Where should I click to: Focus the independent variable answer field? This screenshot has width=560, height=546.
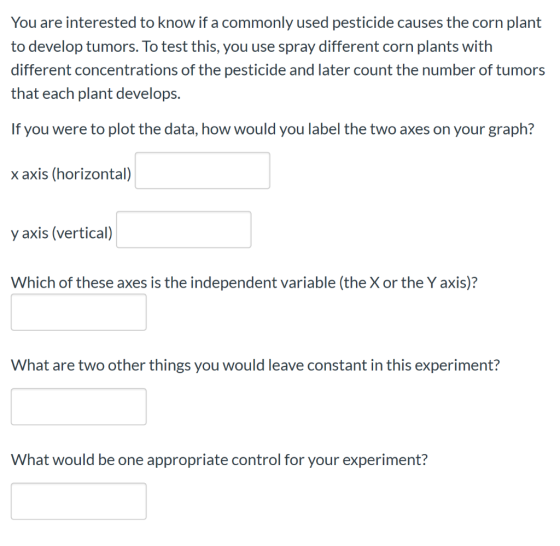tap(79, 312)
